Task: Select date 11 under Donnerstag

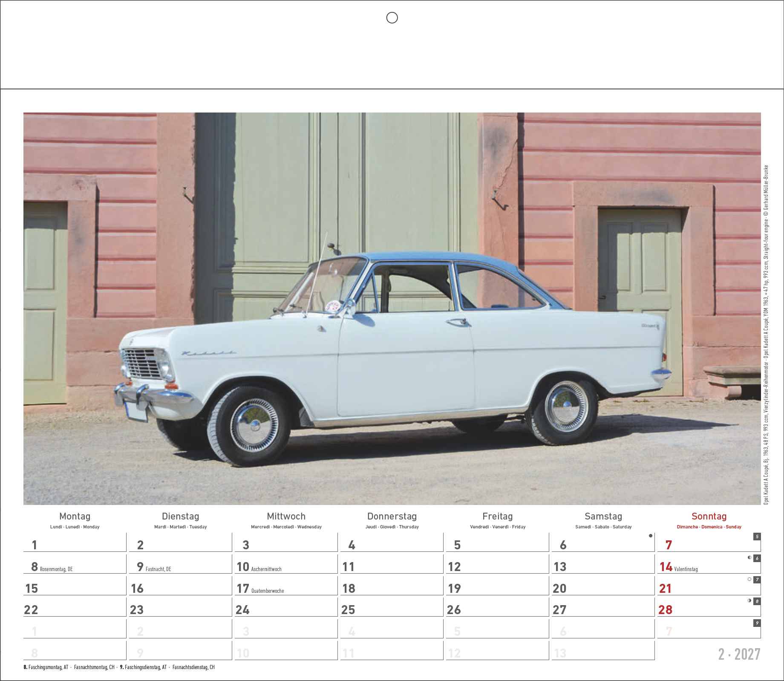Action: 349,567
